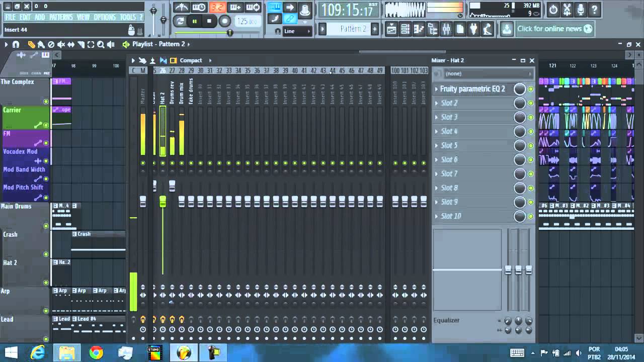Image resolution: width=644 pixels, height=362 pixels.
Task: Toggle overdub blend recording button
Action: pyautogui.click(x=235, y=8)
